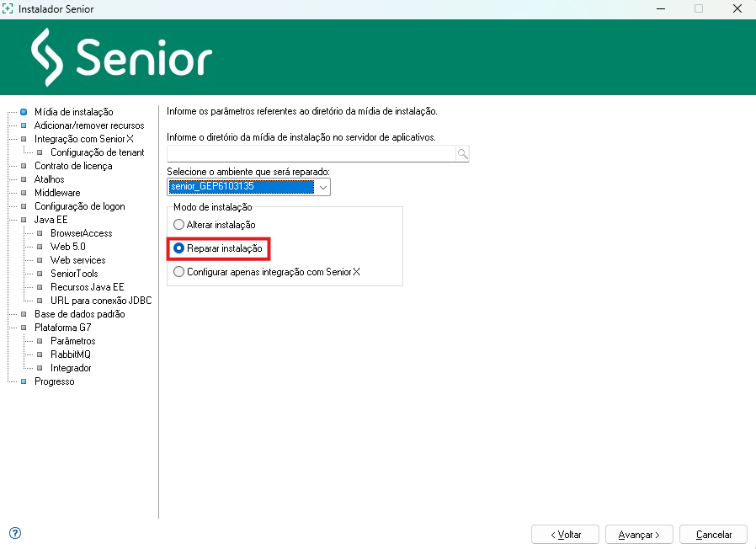Select Configuração de tenant tree item
This screenshot has width=756, height=549.
[x=98, y=152]
